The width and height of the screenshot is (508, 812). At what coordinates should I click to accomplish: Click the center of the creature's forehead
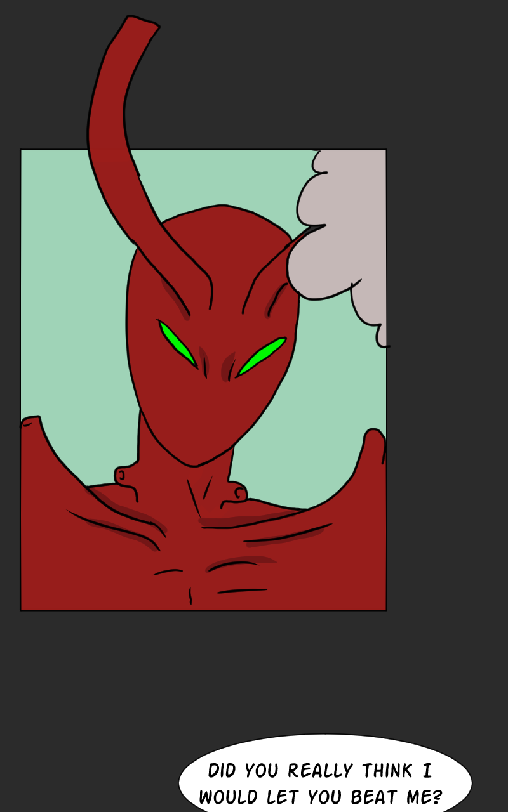[x=216, y=266]
